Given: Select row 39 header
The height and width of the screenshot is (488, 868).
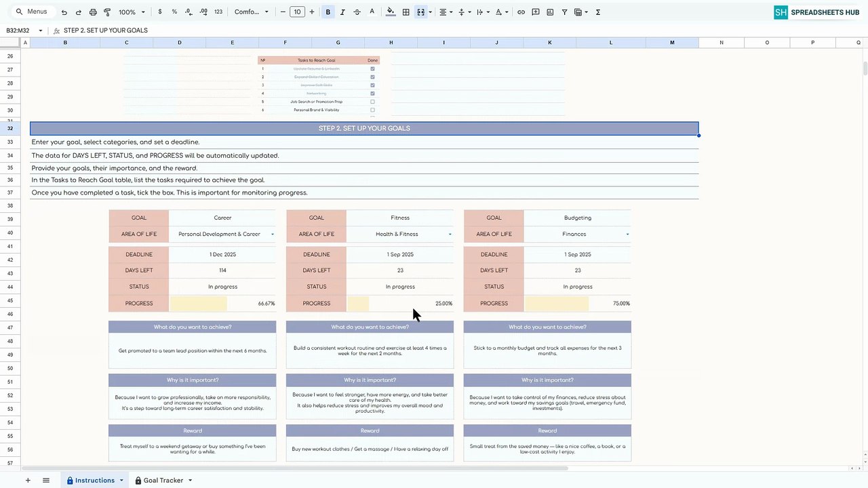Looking at the screenshot, I should pyautogui.click(x=10, y=219).
